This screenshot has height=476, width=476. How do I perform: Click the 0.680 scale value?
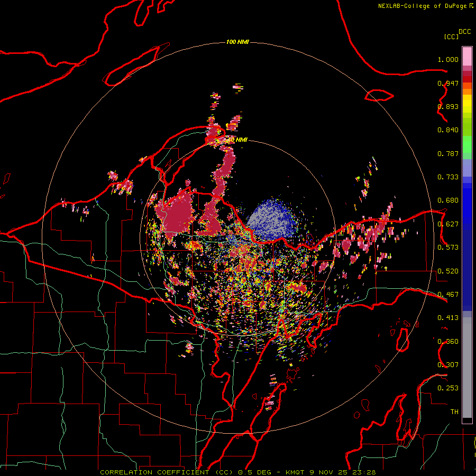448,200
